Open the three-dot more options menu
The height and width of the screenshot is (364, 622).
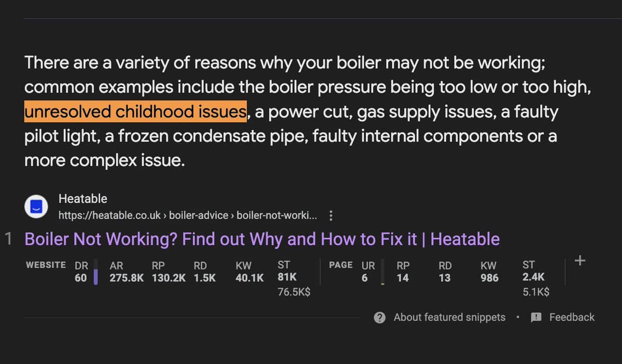tap(331, 215)
